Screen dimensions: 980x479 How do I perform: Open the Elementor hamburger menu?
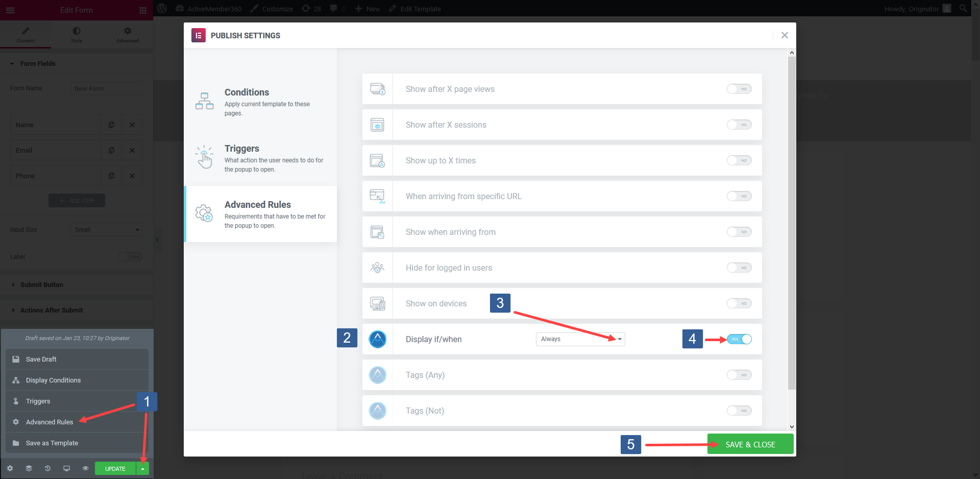pos(10,10)
